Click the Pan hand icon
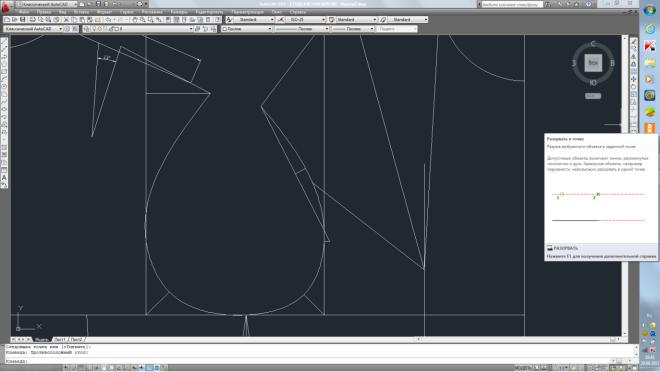 tap(135, 20)
